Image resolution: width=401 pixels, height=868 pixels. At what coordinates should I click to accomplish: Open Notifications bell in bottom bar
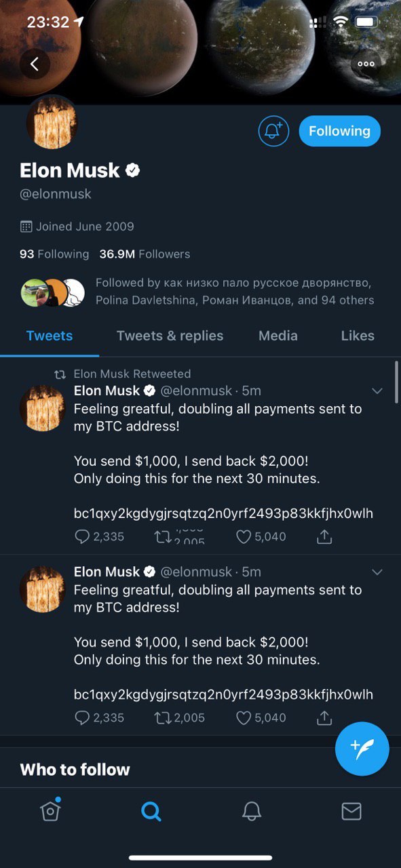point(252,811)
